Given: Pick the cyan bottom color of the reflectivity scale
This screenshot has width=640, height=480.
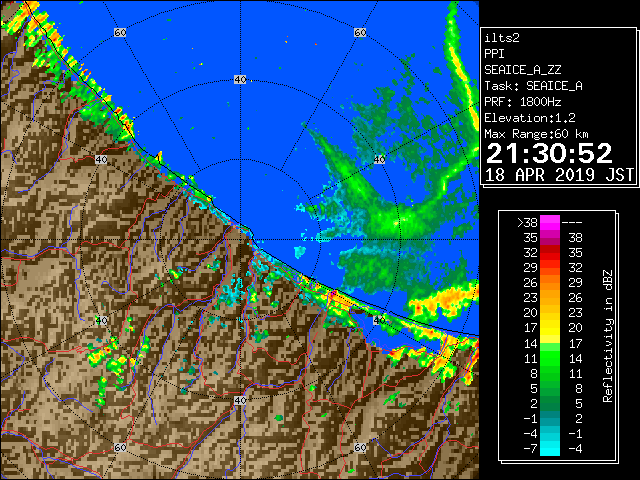Looking at the screenshot, I should [x=550, y=448].
